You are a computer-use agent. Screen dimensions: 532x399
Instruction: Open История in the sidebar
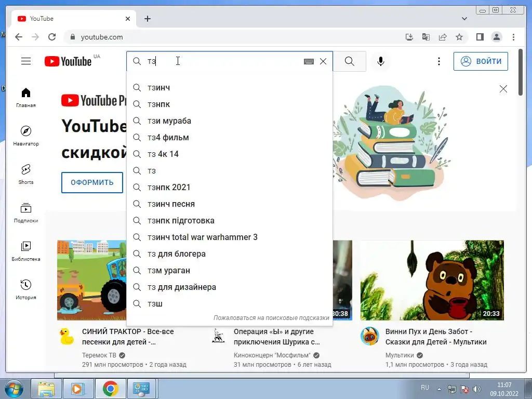[26, 290]
